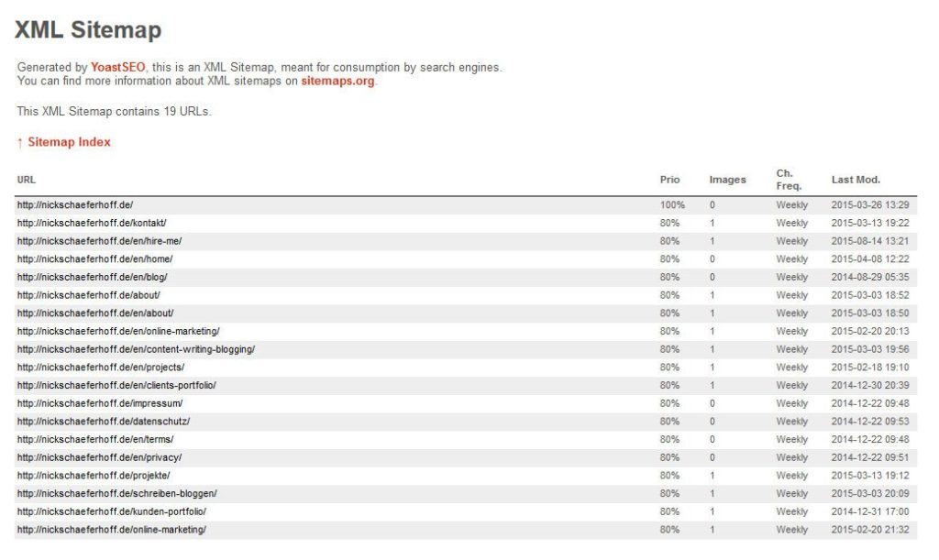Click Weekly in the /en/hire-me/ row
The width and height of the screenshot is (939, 560).
point(791,241)
